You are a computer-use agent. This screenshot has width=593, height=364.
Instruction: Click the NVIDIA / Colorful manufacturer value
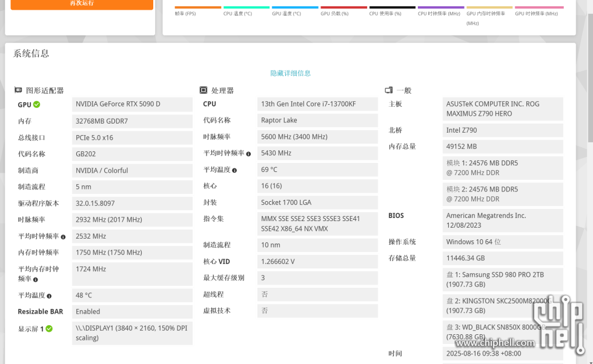[133, 170]
